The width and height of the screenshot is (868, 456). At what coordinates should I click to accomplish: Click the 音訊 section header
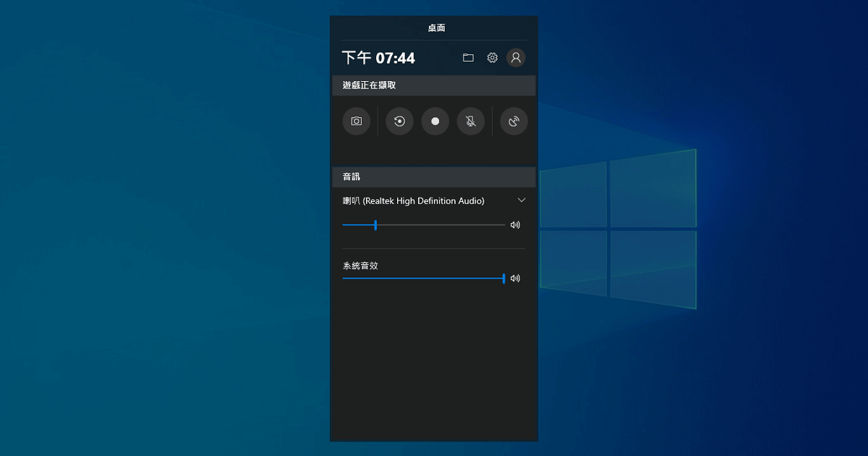pyautogui.click(x=434, y=177)
